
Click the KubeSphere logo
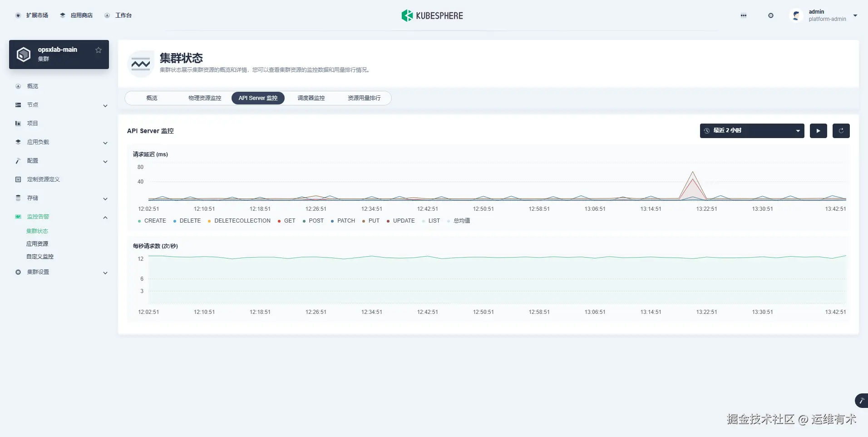tap(431, 15)
